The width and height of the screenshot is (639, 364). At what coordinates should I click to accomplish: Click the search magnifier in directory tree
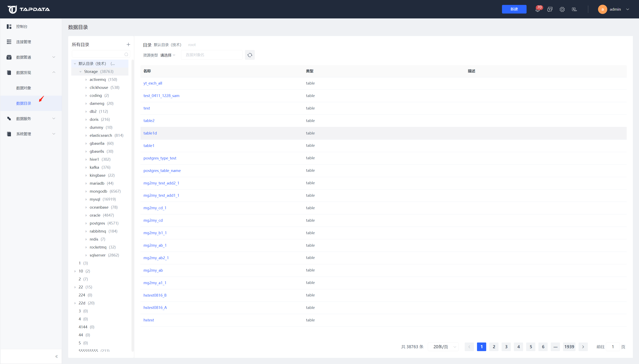click(x=126, y=54)
